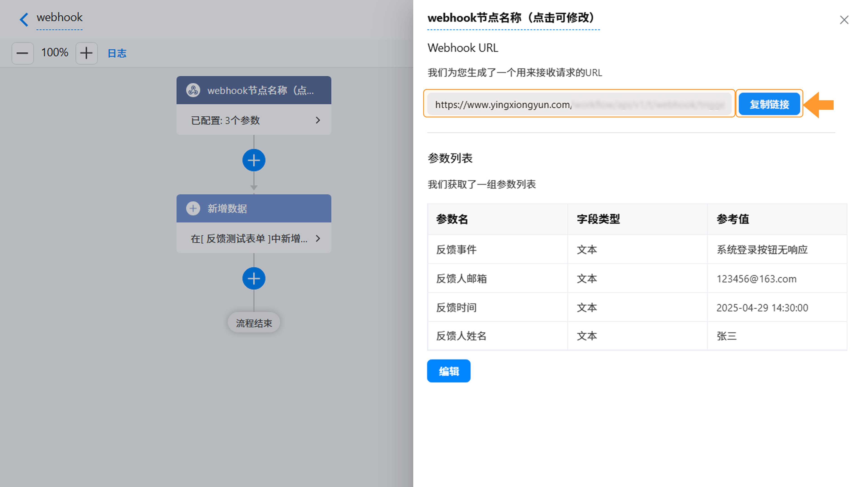868x487 pixels.
Task: Click 文本 type in the 反馈人姓名 row
Action: [587, 336]
